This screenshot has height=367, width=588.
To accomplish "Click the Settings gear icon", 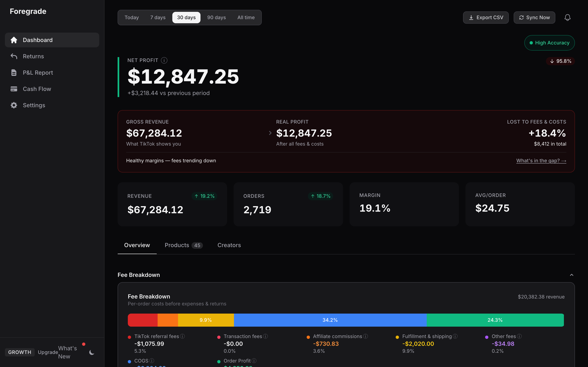I will tap(14, 105).
